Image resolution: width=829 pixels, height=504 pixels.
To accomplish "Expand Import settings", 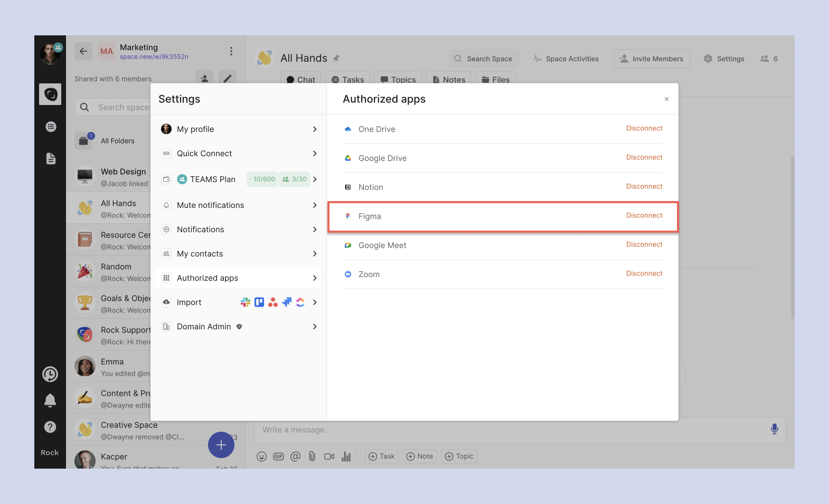I will point(239,302).
